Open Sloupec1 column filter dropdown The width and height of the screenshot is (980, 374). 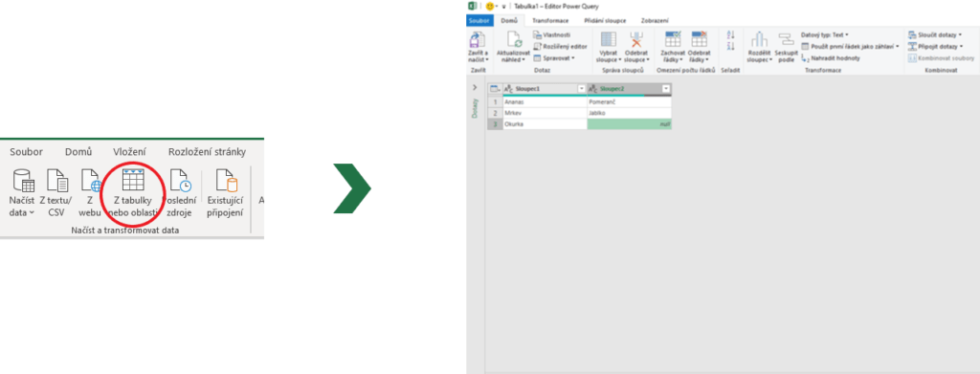tap(581, 89)
